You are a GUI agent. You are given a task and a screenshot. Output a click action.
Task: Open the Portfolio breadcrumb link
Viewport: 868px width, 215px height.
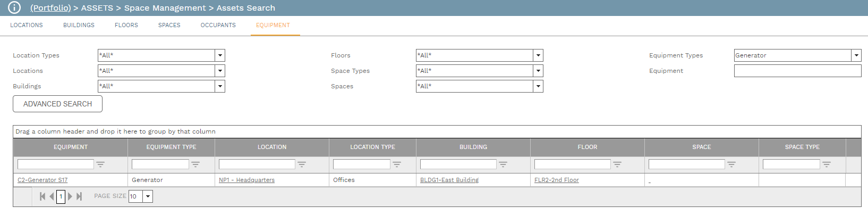pyautogui.click(x=50, y=8)
